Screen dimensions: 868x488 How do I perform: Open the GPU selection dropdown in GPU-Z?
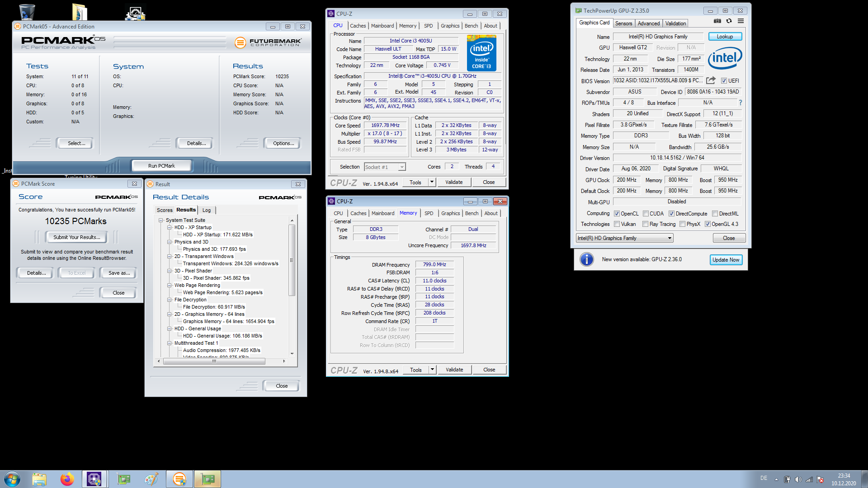coord(625,238)
